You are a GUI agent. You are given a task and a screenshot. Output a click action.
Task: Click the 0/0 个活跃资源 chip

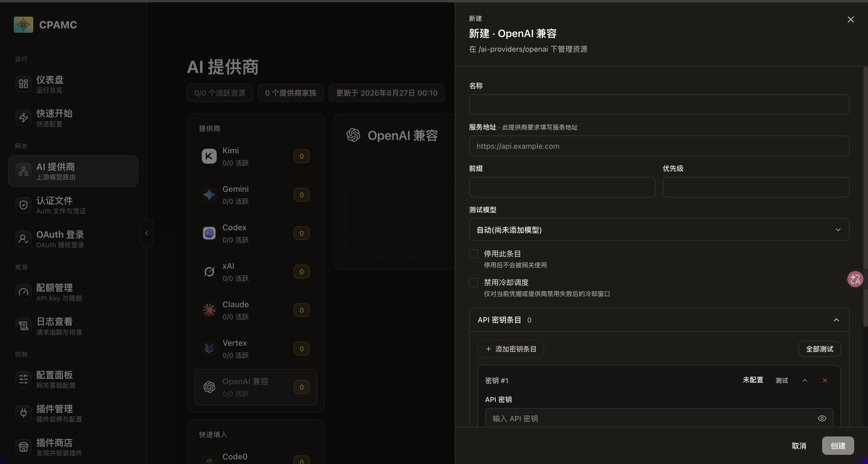pyautogui.click(x=220, y=93)
